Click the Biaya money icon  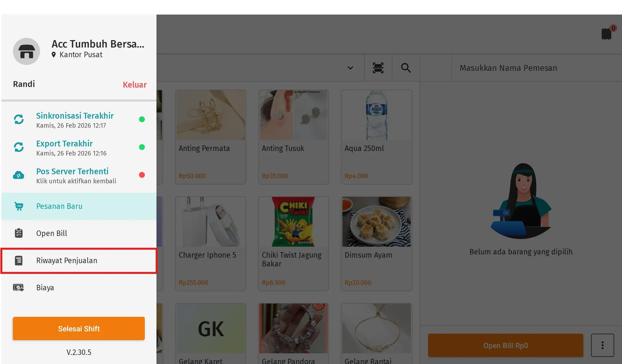pyautogui.click(x=19, y=287)
